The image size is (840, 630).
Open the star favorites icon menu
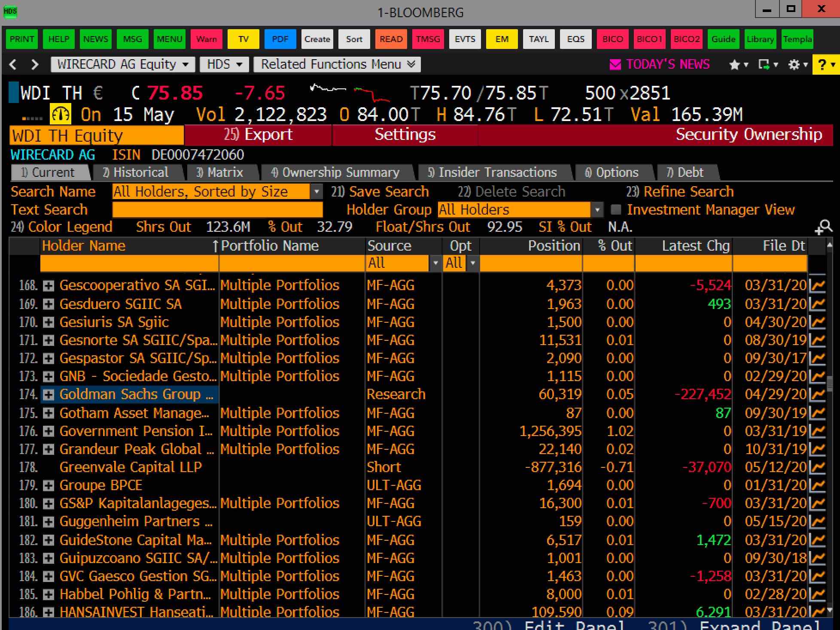[734, 64]
